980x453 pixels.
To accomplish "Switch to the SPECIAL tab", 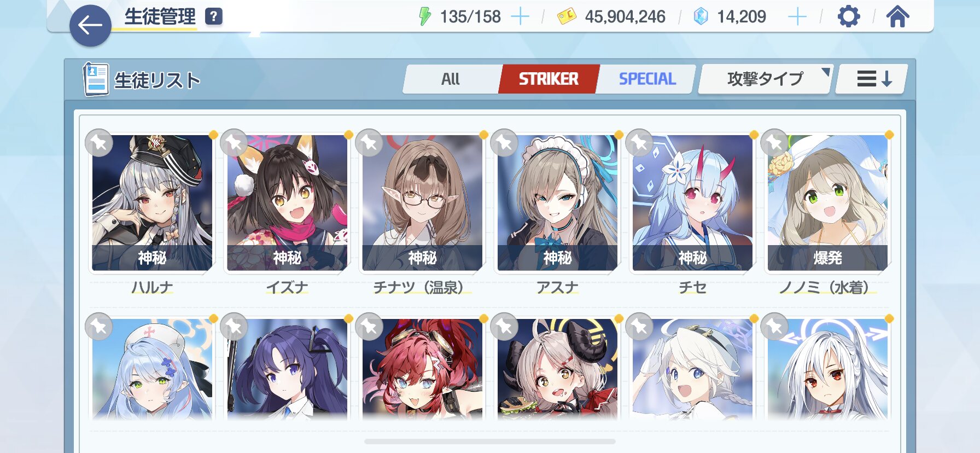I will (x=647, y=79).
